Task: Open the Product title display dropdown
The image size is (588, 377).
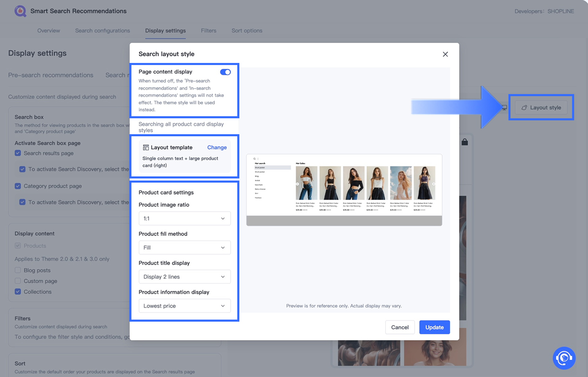Action: 185,277
